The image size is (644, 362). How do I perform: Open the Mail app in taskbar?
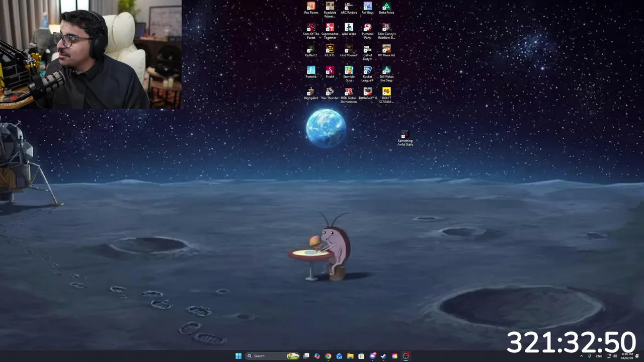[339, 356]
